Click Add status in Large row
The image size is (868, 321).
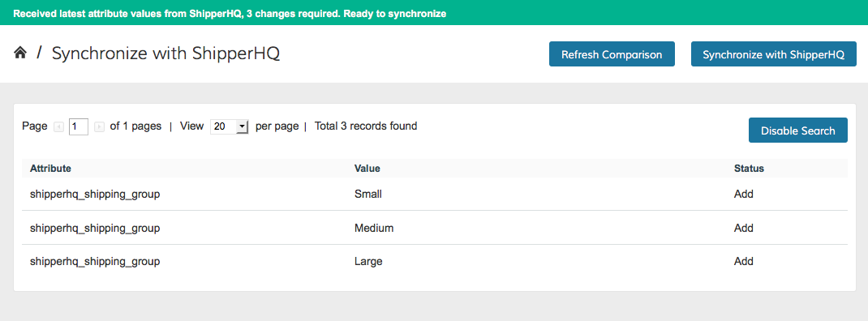point(743,261)
